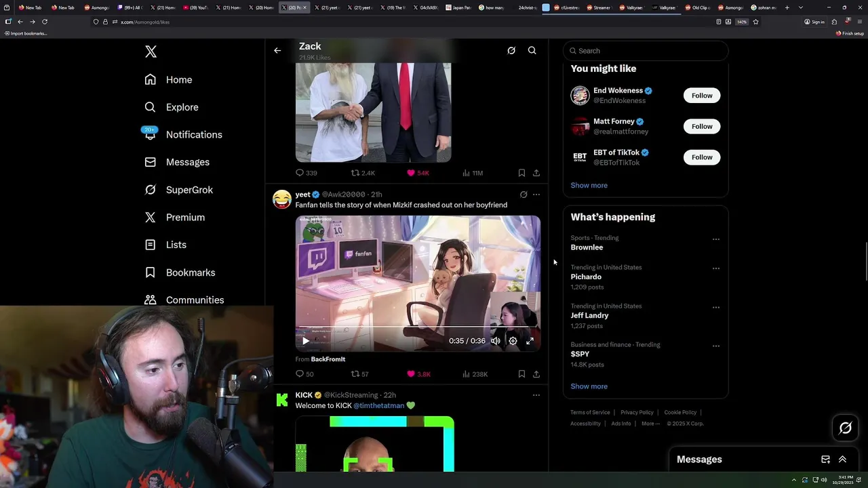Share the post with 54K likes
The height and width of the screenshot is (488, 868).
click(x=536, y=173)
